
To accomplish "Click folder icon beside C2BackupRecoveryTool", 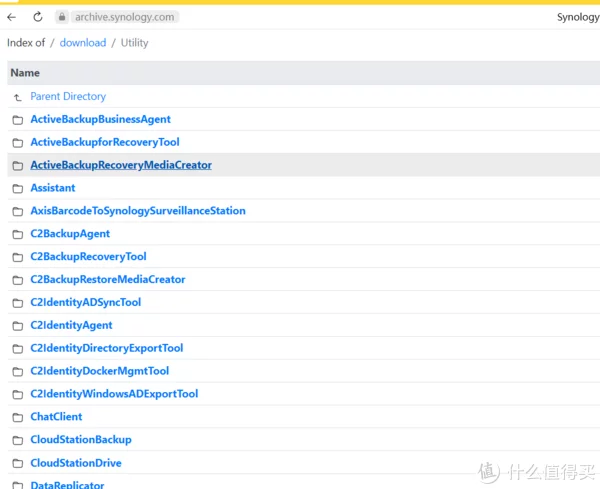I will 18,258.
